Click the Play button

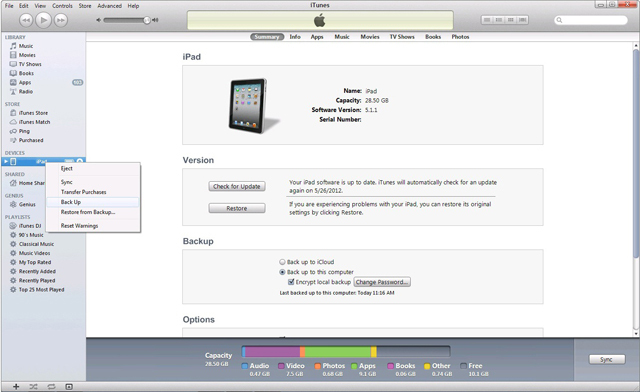(x=43, y=20)
